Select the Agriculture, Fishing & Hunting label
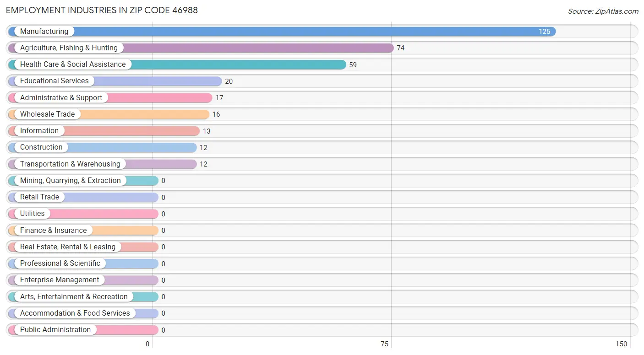644x355 pixels. point(69,48)
